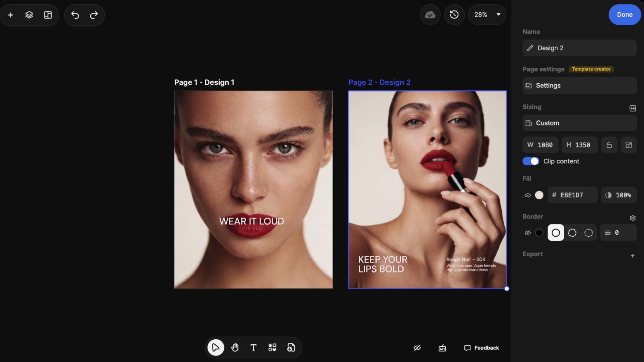Image resolution: width=644 pixels, height=362 pixels.
Task: Redo the last action
Action: [x=94, y=15]
